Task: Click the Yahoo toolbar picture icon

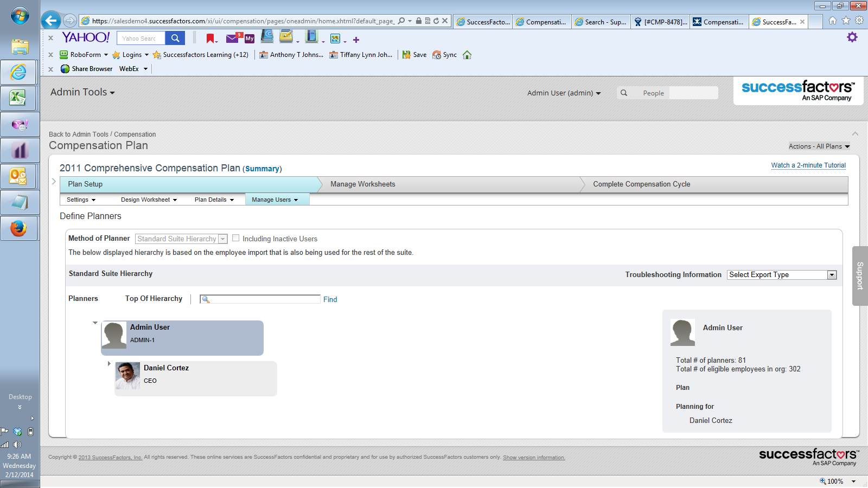Action: pyautogui.click(x=335, y=38)
